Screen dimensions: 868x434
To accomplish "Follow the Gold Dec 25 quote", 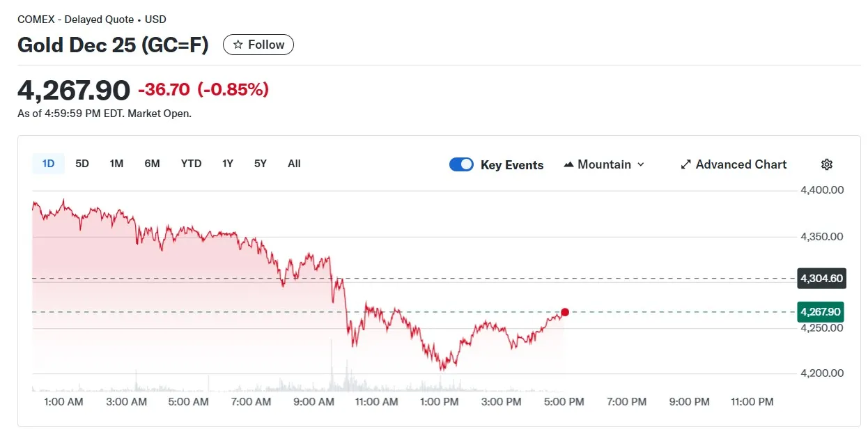I will (258, 45).
